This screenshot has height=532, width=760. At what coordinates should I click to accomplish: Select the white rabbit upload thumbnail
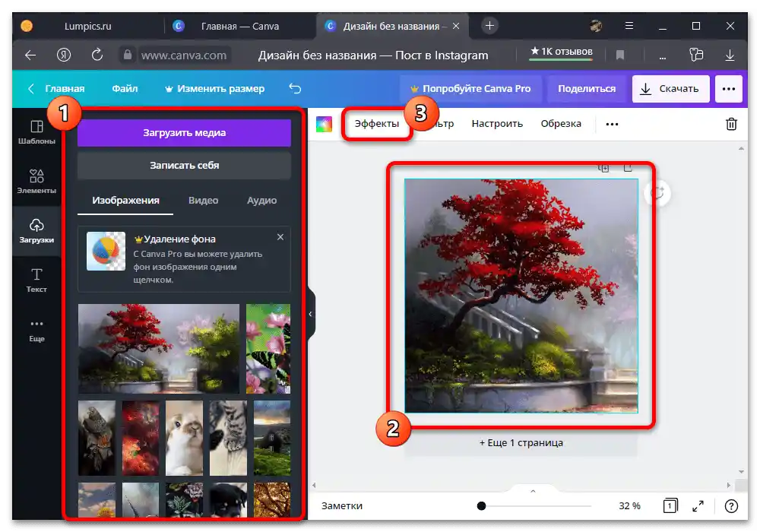(x=184, y=438)
